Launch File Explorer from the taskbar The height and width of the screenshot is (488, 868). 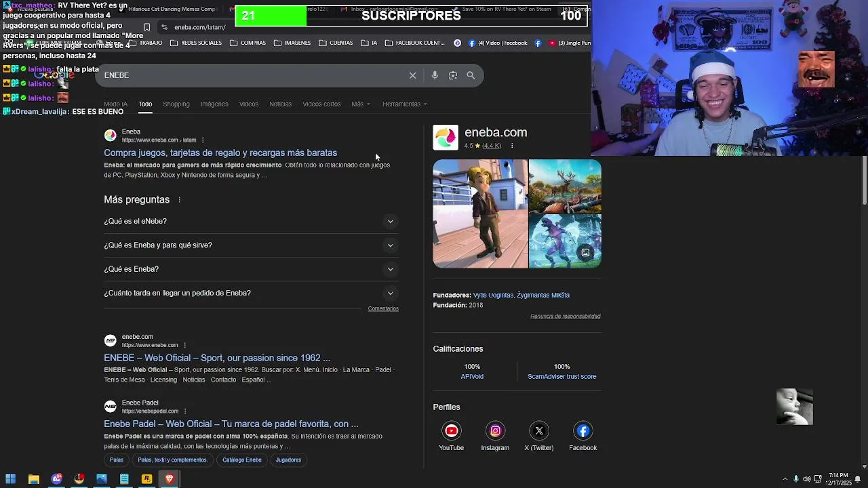point(33,479)
